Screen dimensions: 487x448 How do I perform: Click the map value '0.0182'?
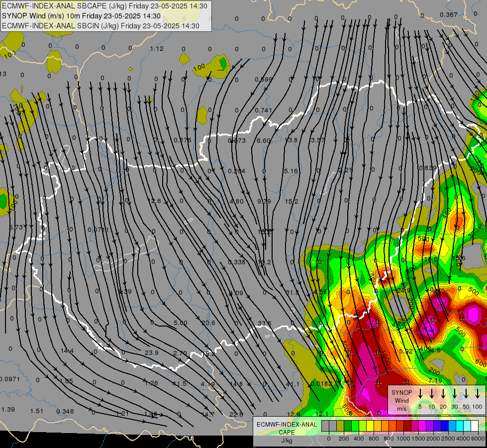[x=321, y=384]
